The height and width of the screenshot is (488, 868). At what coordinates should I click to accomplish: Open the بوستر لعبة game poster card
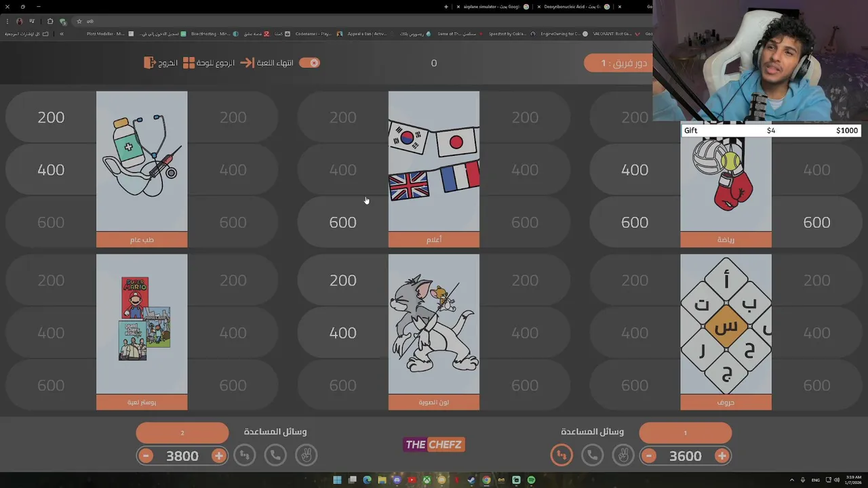tap(142, 332)
